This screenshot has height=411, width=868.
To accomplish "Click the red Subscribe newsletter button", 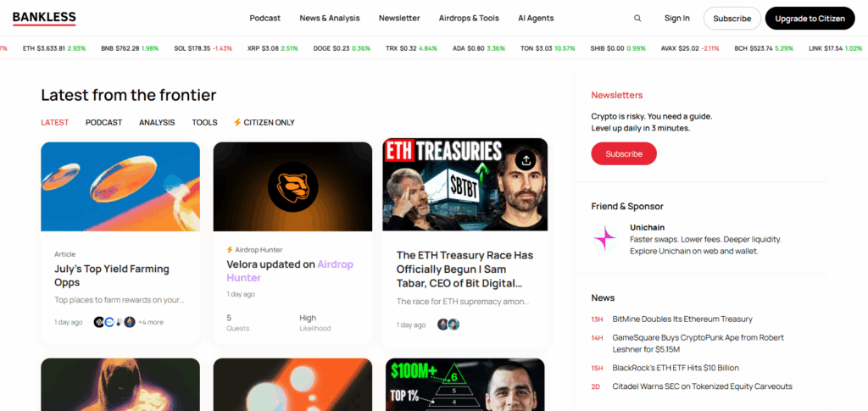I will (x=624, y=153).
